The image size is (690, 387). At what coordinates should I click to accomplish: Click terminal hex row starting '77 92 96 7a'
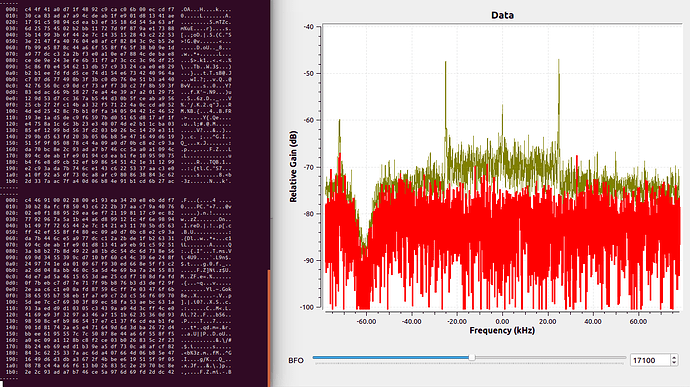118,219
